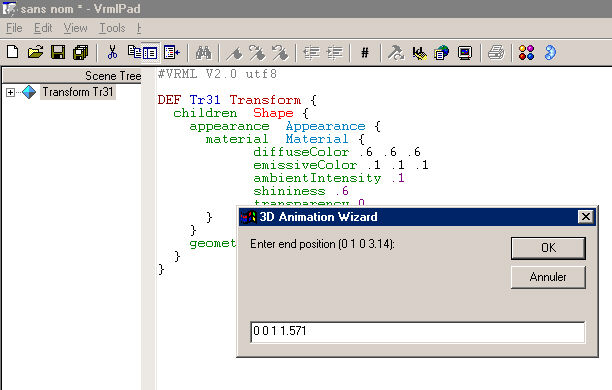The height and width of the screenshot is (390, 612).
Task: Expand the Transform Tr31 tree node
Action: point(11,93)
